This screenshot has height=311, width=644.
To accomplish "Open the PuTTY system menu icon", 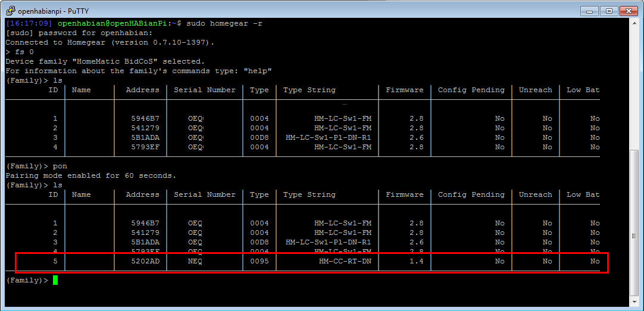I will (x=10, y=11).
